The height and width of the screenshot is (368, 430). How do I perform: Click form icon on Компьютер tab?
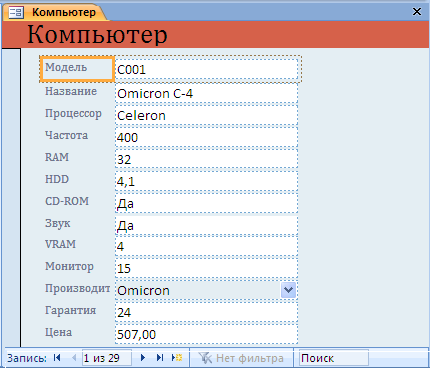(x=16, y=12)
